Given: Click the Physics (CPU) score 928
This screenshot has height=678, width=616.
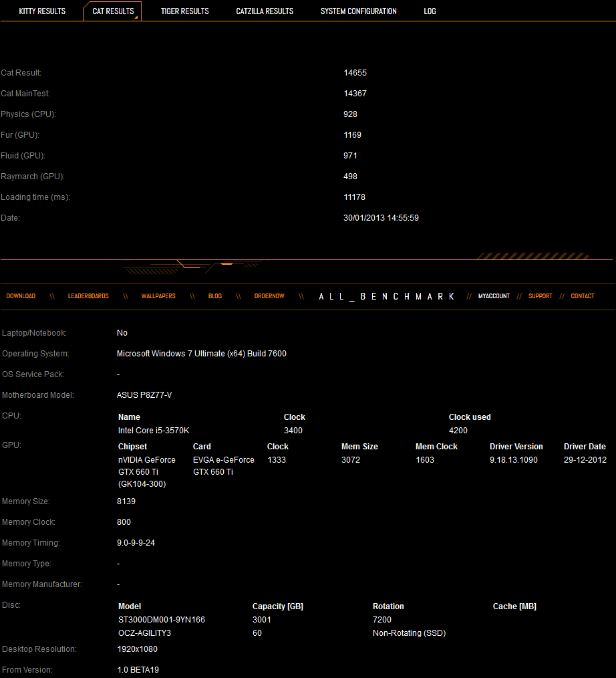Looking at the screenshot, I should [350, 114].
